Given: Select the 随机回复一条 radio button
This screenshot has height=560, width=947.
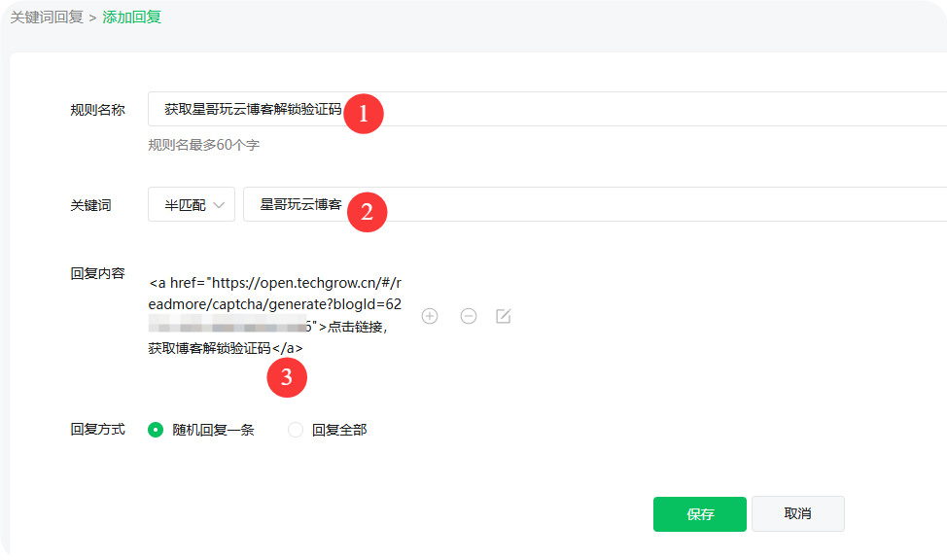Looking at the screenshot, I should [x=155, y=429].
